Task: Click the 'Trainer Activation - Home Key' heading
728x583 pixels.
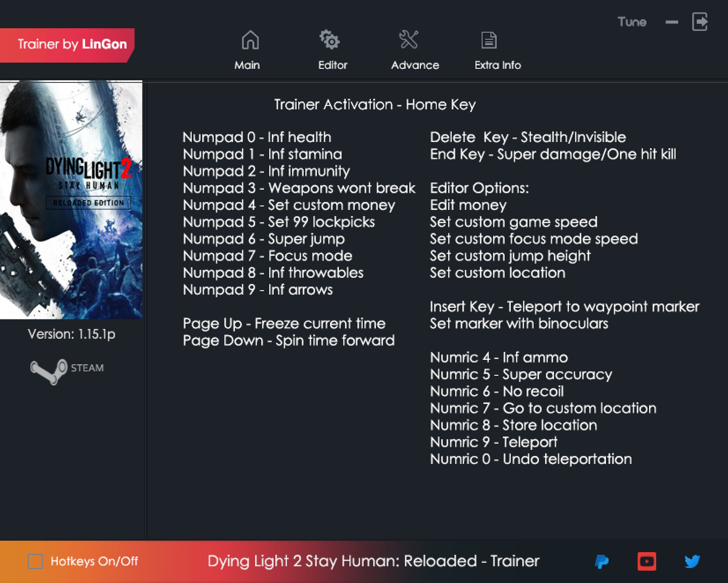Action: point(375,105)
